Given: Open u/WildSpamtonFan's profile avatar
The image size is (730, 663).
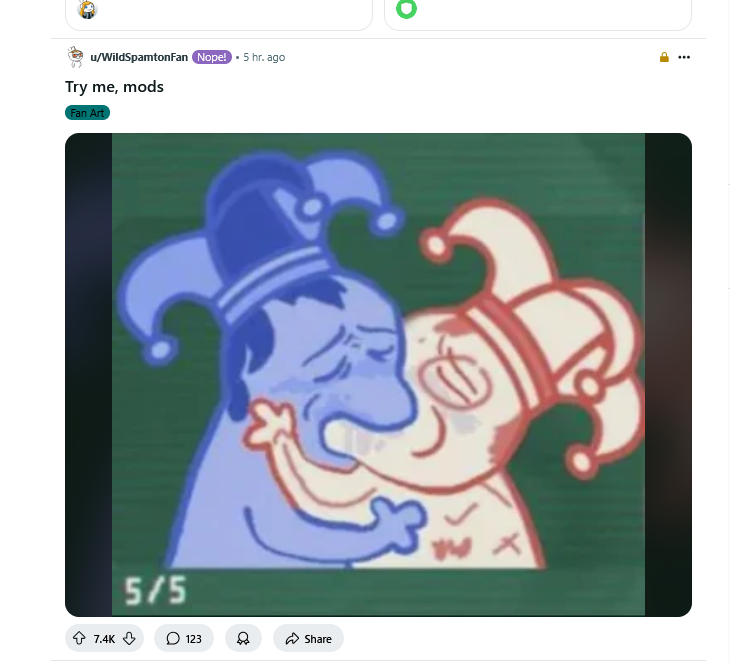Looking at the screenshot, I should point(75,57).
